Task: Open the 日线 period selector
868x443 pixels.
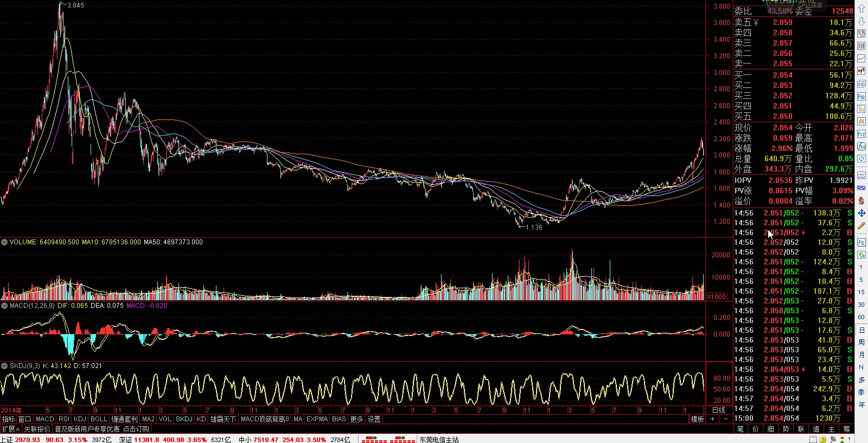Action: coord(718,410)
